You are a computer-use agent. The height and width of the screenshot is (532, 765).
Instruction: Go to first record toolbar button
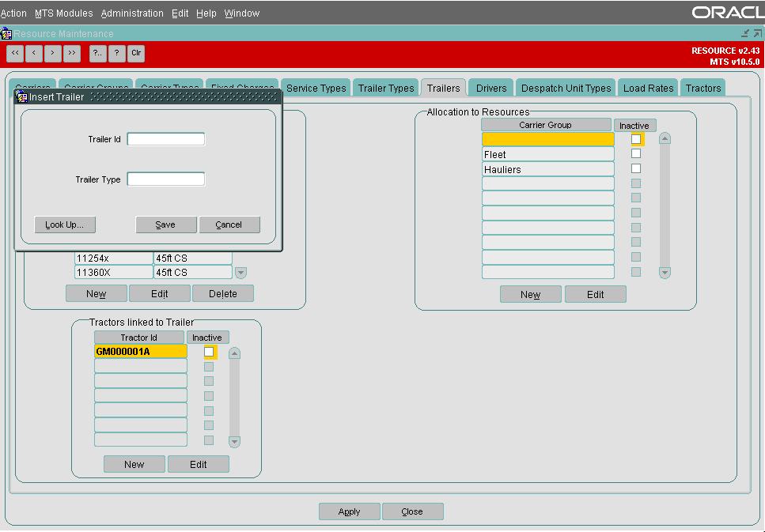[x=15, y=53]
